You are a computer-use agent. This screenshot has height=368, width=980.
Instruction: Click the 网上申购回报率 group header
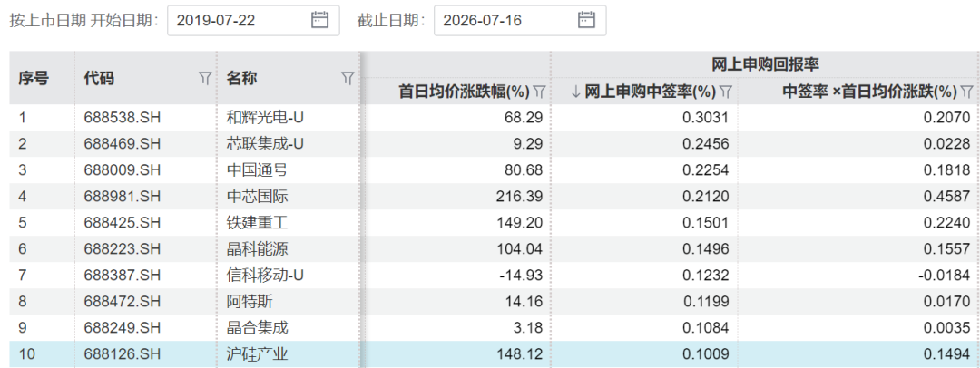[766, 63]
